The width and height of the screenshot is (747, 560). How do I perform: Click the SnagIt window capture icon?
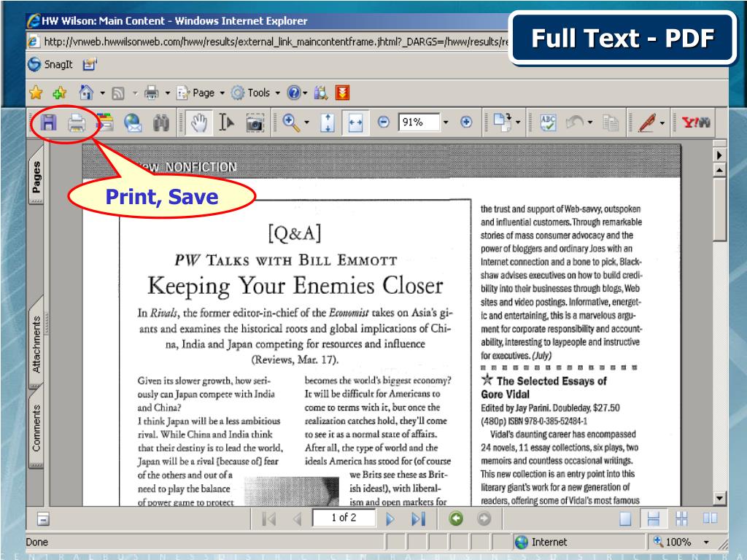pos(90,64)
